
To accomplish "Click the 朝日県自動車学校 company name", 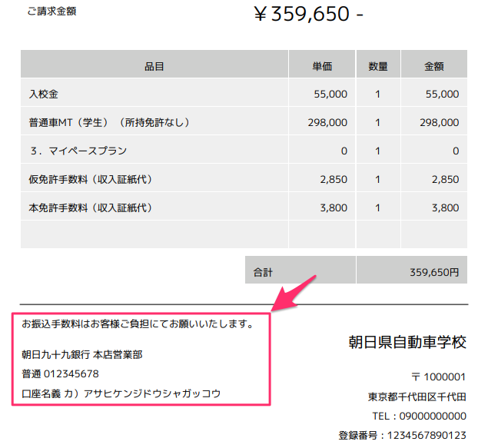I will (x=407, y=343).
